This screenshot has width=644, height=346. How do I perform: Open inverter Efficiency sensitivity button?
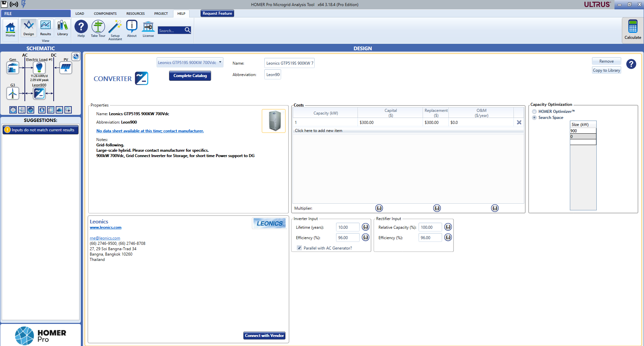click(x=366, y=237)
